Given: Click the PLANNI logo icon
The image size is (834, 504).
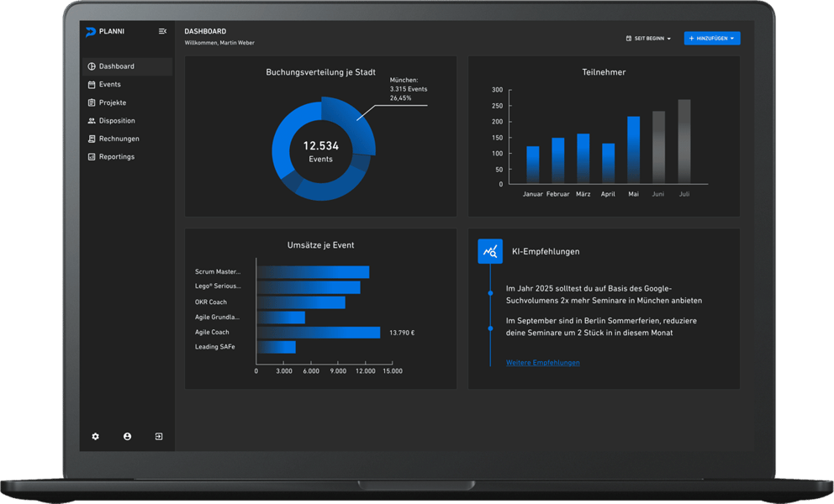Looking at the screenshot, I should (x=91, y=32).
